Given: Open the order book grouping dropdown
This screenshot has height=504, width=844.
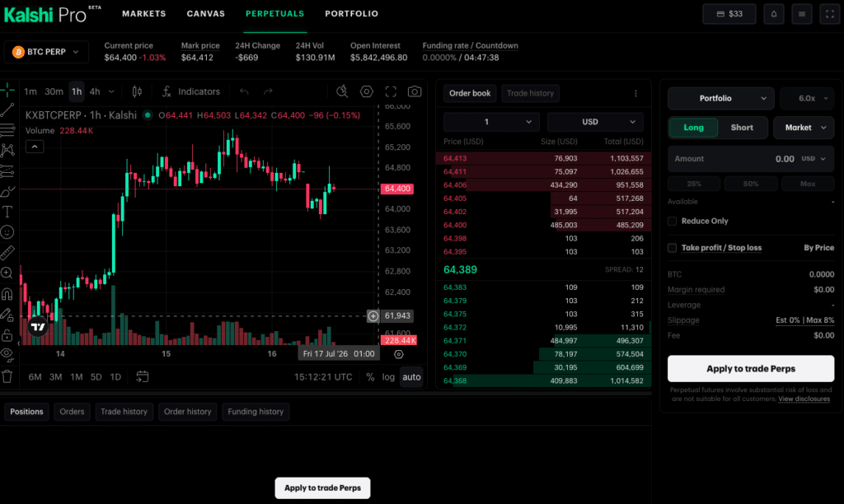Looking at the screenshot, I should [x=491, y=122].
